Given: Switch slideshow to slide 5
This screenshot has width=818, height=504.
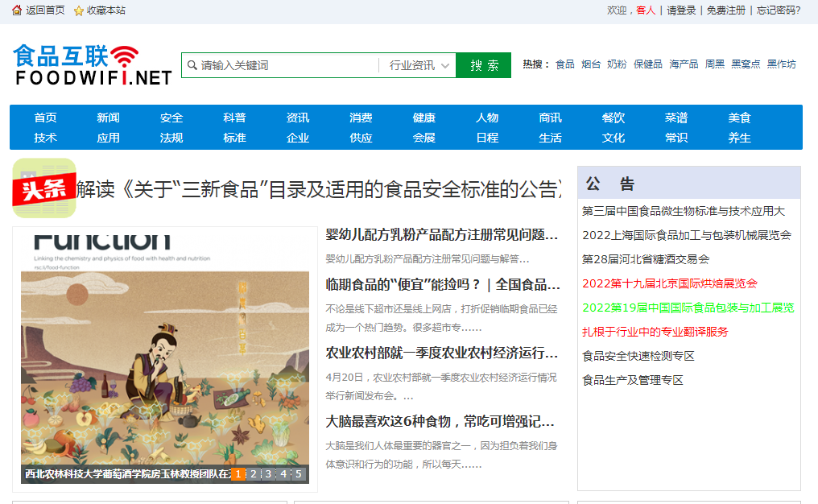Looking at the screenshot, I should pyautogui.click(x=299, y=473).
